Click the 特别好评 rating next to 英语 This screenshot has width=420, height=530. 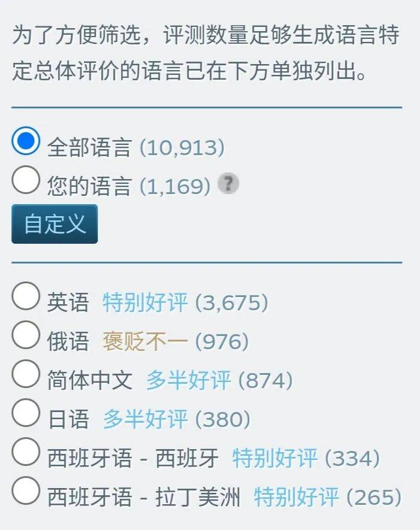point(145,302)
